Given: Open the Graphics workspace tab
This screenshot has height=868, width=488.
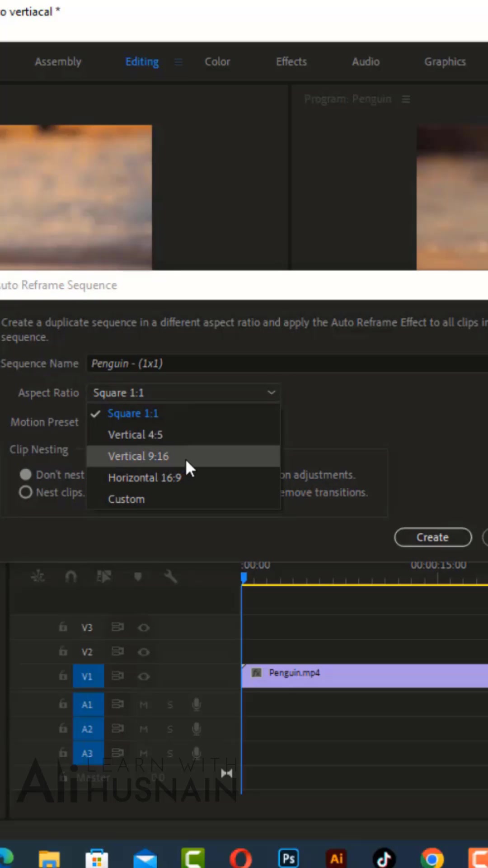Looking at the screenshot, I should pos(445,61).
